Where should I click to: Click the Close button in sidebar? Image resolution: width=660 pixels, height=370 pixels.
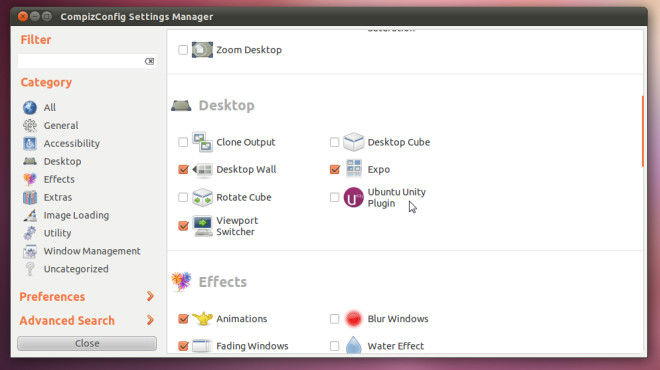tap(87, 343)
